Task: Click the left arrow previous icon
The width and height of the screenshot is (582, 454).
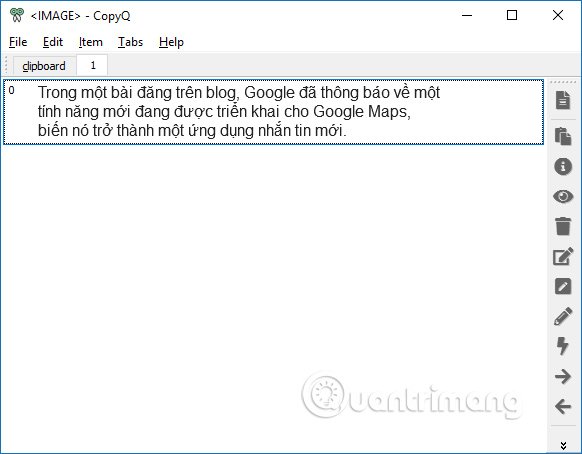Action: tap(563, 406)
